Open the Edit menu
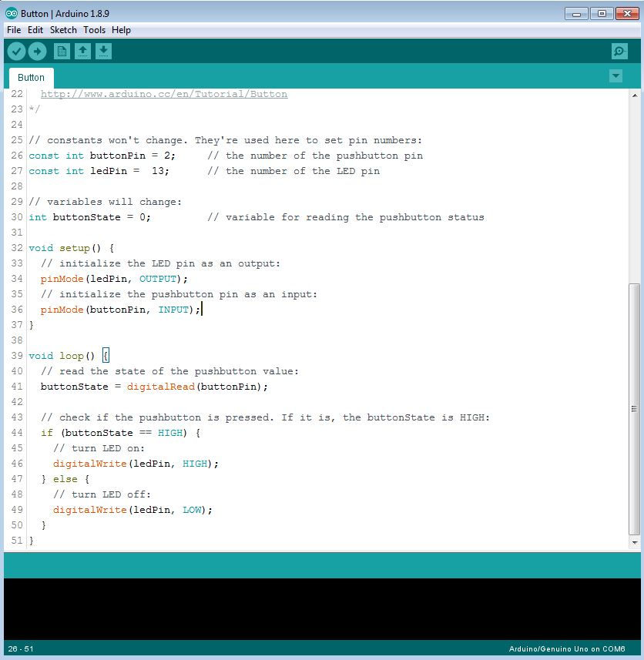The height and width of the screenshot is (660, 644). tap(35, 30)
